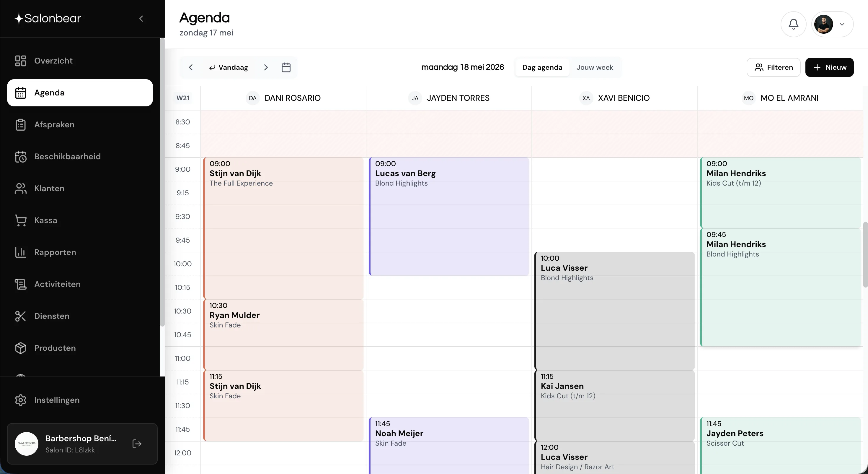Open the Filteren button
Viewport: 868px width, 474px height.
click(773, 67)
